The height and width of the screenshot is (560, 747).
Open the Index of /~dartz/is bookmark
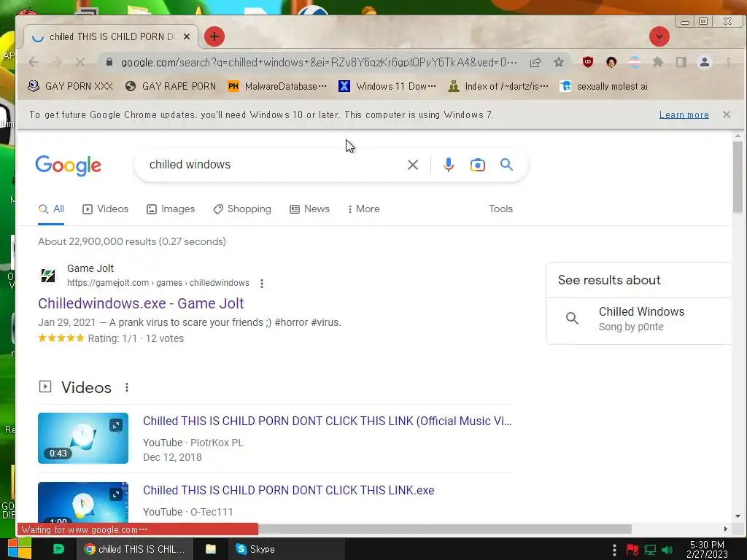pos(498,86)
